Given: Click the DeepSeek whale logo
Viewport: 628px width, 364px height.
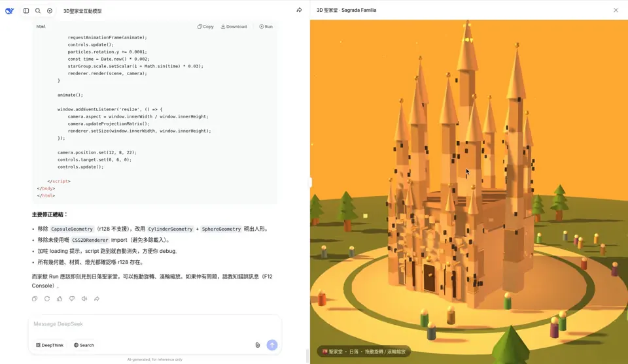Looking at the screenshot, I should (x=10, y=11).
